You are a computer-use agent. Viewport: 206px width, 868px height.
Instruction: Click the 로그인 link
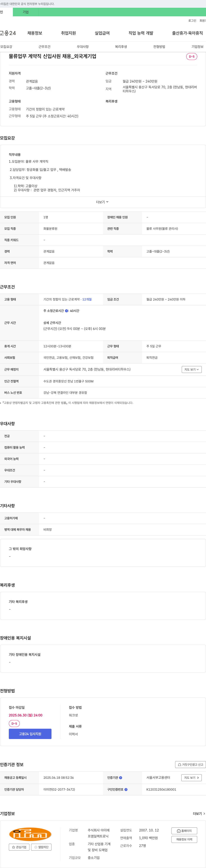point(192,21)
